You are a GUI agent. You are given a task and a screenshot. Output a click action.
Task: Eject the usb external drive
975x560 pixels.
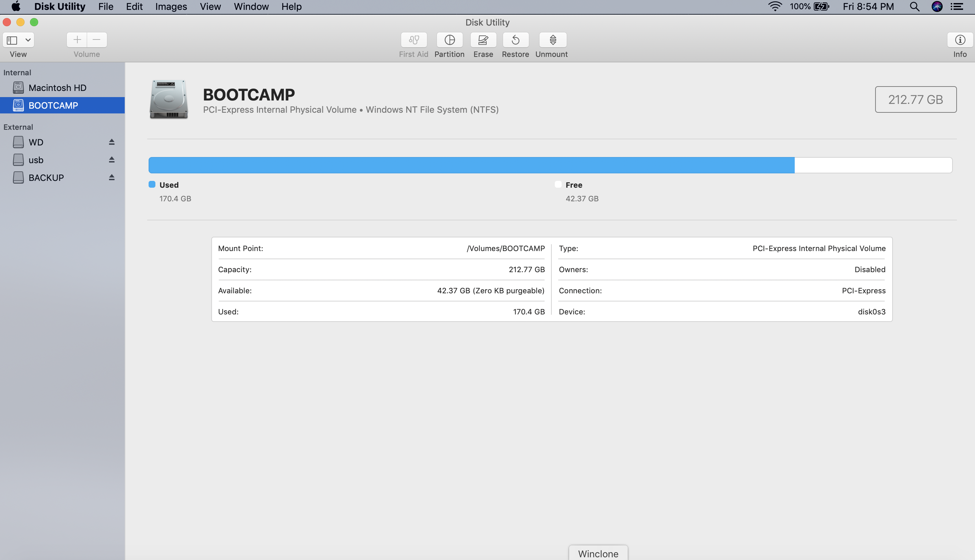pyautogui.click(x=111, y=159)
